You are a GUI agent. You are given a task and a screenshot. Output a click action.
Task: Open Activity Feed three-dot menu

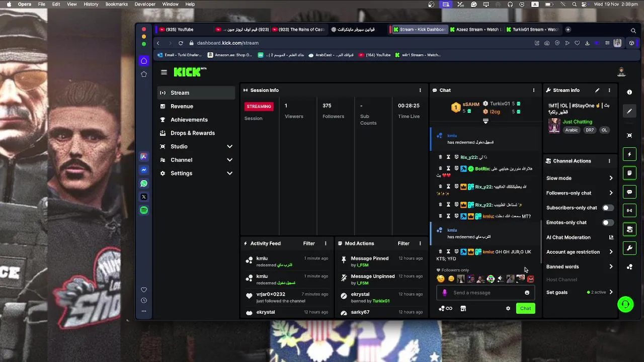click(x=326, y=243)
